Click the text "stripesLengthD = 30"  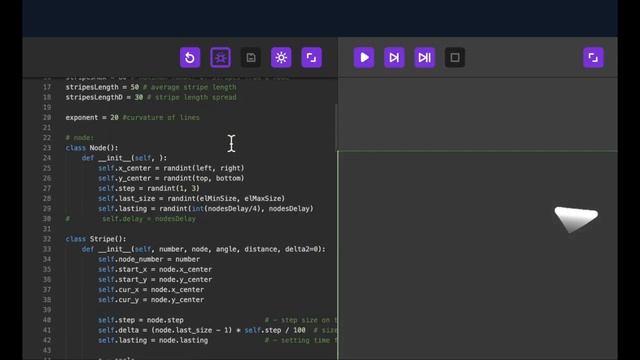point(104,97)
